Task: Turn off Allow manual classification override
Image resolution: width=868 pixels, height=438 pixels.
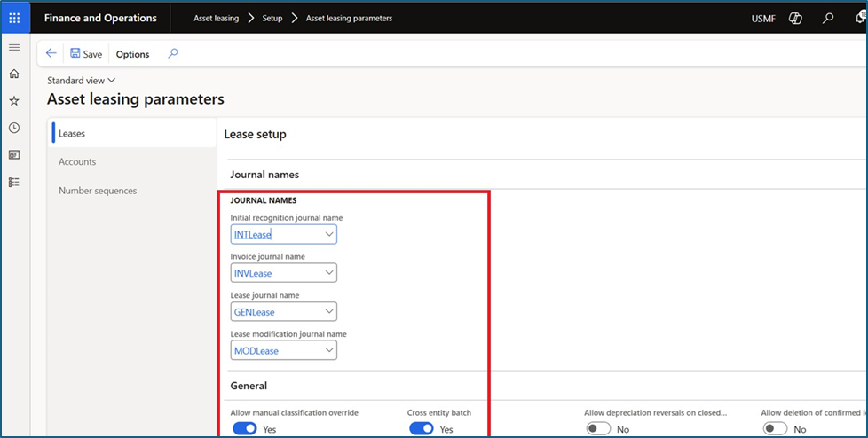Action: [244, 429]
